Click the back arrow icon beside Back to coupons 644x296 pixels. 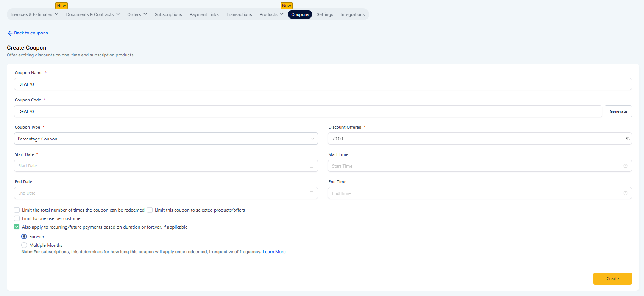pyautogui.click(x=10, y=33)
